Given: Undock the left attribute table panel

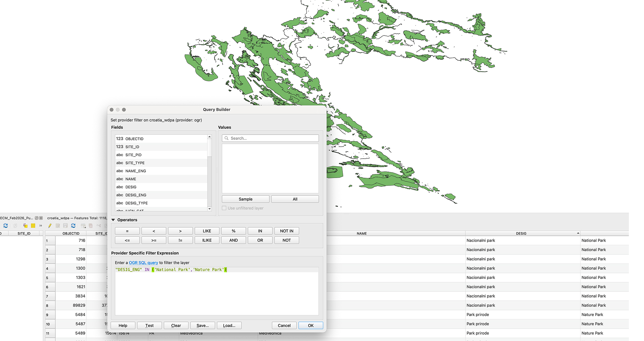Looking at the screenshot, I should [x=37, y=218].
